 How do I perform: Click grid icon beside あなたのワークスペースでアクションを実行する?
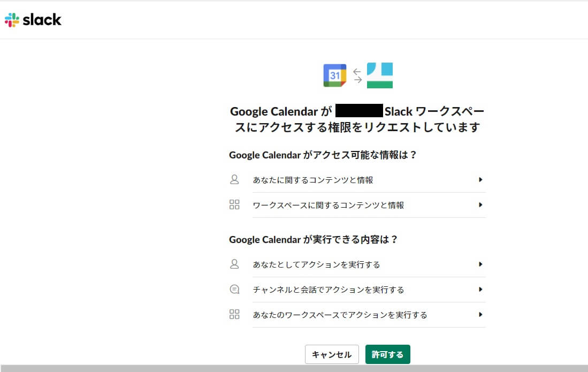pyautogui.click(x=234, y=314)
